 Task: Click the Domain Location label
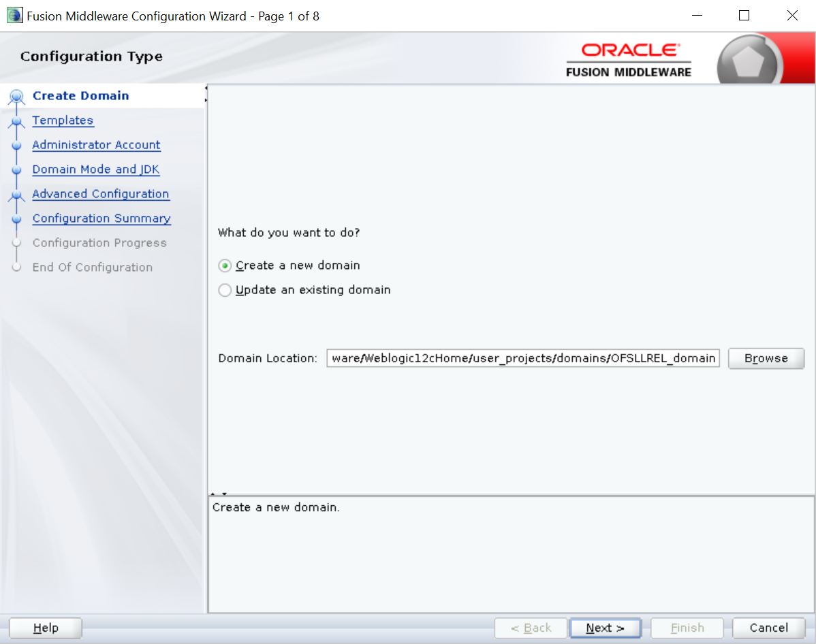(x=268, y=358)
